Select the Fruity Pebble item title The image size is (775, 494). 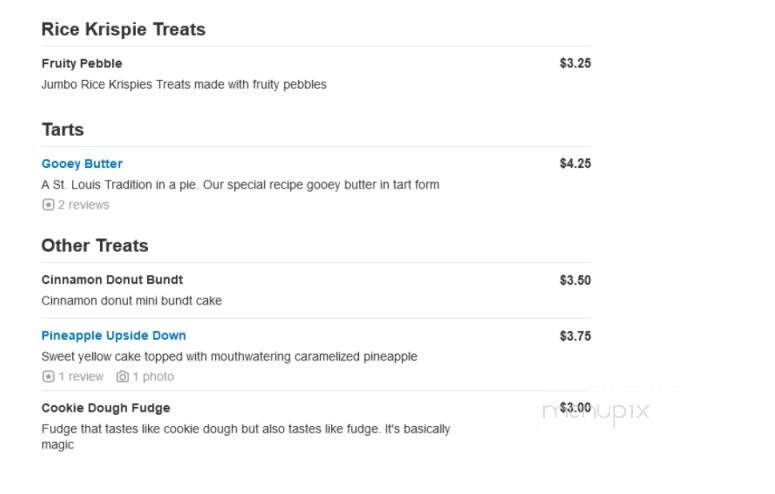click(82, 63)
